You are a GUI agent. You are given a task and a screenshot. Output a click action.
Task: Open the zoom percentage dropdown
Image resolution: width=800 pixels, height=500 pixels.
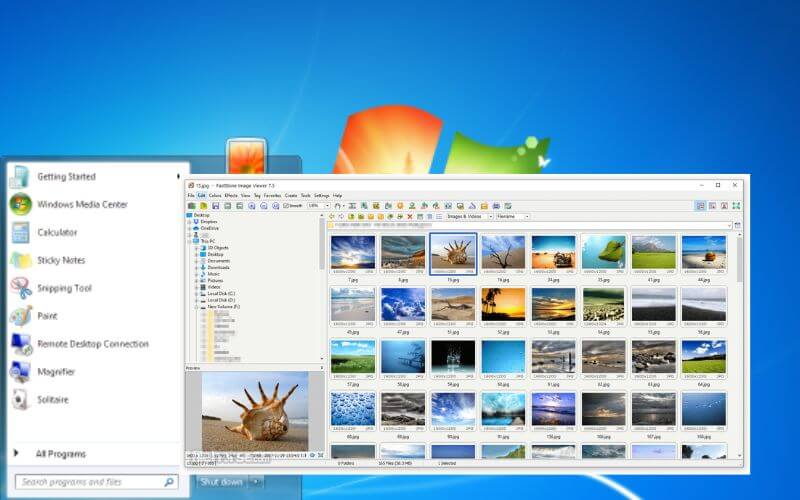tap(328, 205)
